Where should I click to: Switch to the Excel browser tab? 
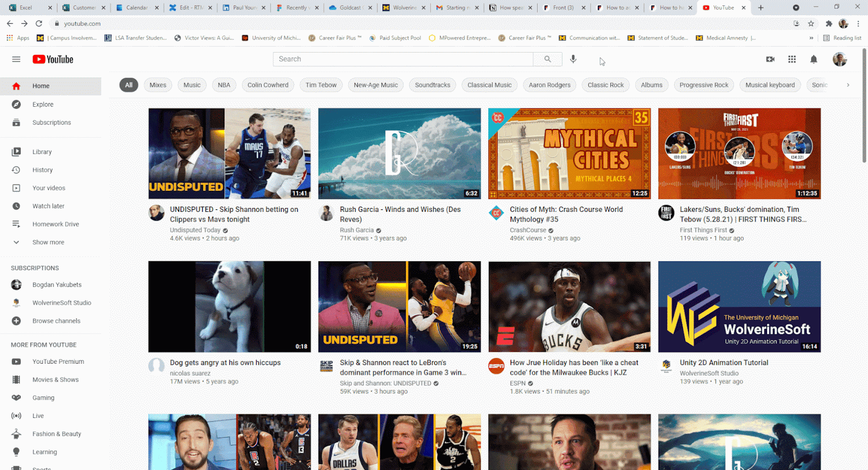click(30, 8)
